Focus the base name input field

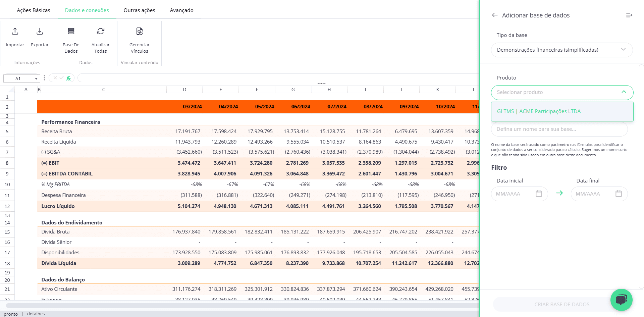[x=559, y=129]
